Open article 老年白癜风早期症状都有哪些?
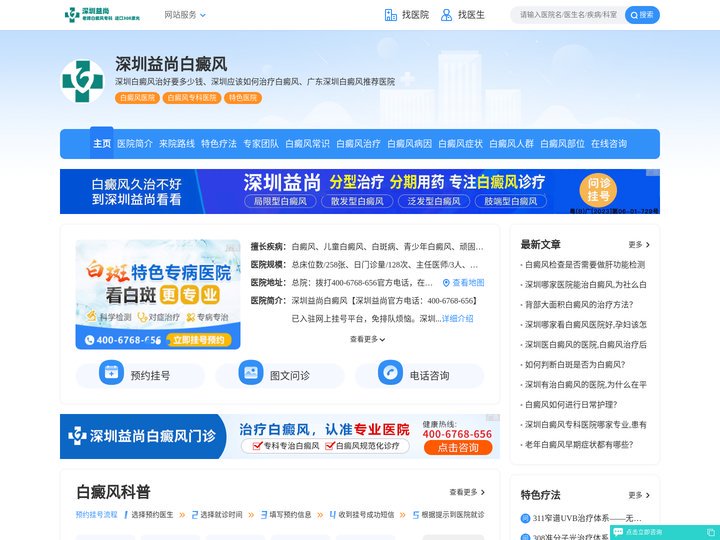Viewport: 720px width, 540px height. [579, 444]
